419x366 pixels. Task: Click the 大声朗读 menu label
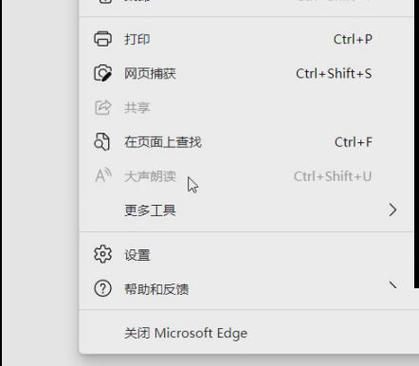point(150,176)
